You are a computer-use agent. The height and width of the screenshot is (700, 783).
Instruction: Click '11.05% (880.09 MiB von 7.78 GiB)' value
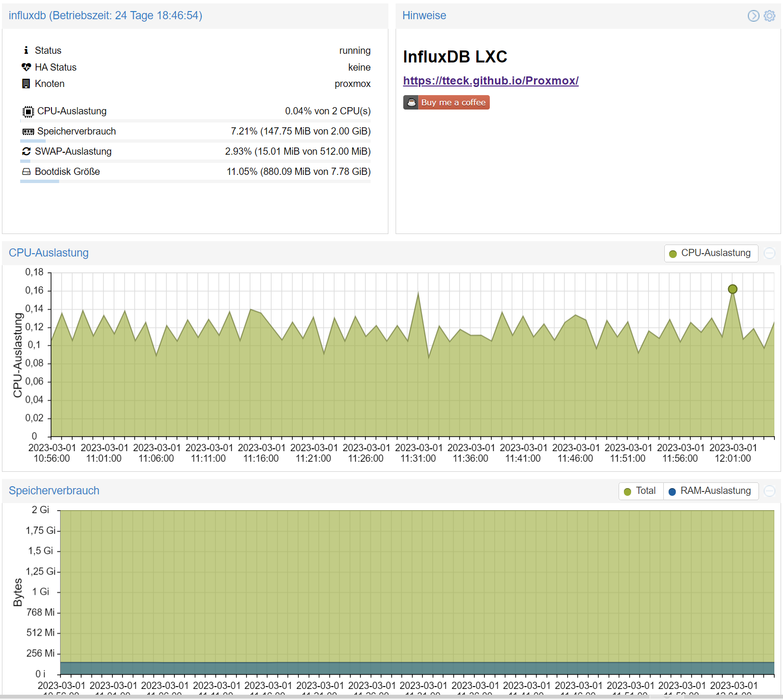click(298, 172)
